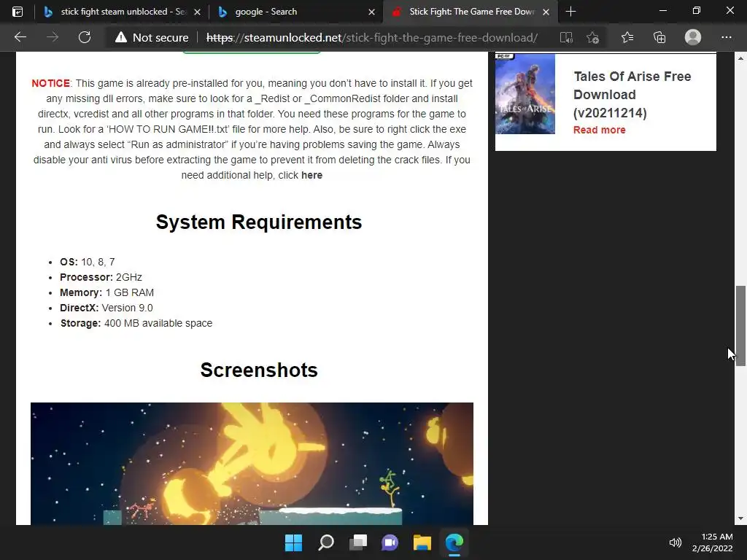
Task: Open the browser profile avatar
Action: (693, 37)
